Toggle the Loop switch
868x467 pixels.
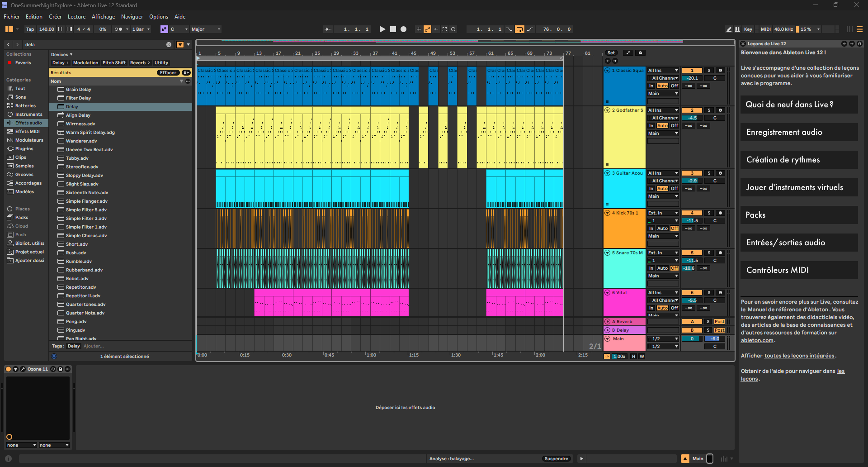click(520, 29)
